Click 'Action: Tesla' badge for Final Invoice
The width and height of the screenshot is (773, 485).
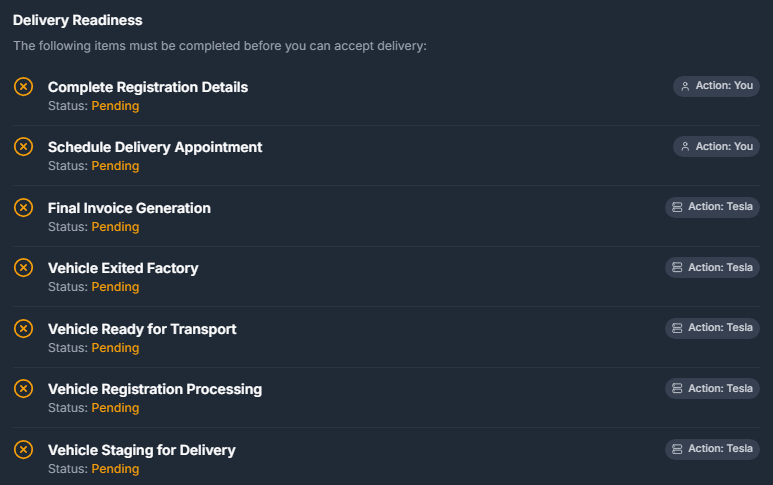(712, 207)
